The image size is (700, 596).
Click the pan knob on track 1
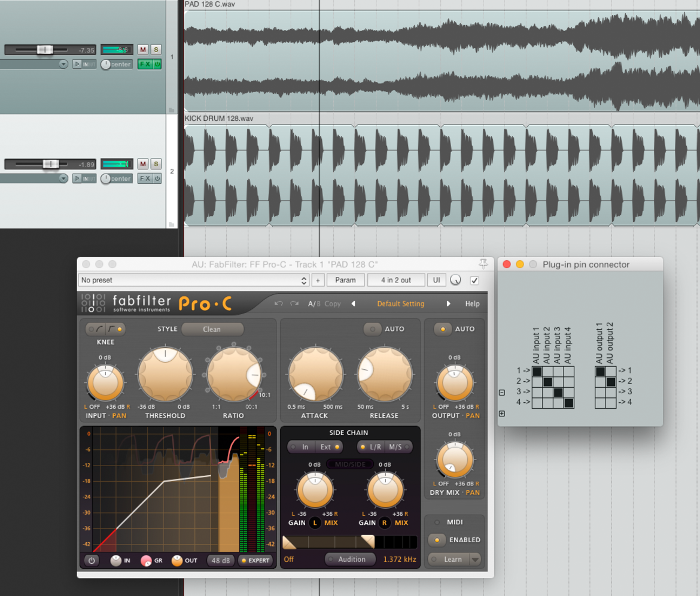pos(106,64)
